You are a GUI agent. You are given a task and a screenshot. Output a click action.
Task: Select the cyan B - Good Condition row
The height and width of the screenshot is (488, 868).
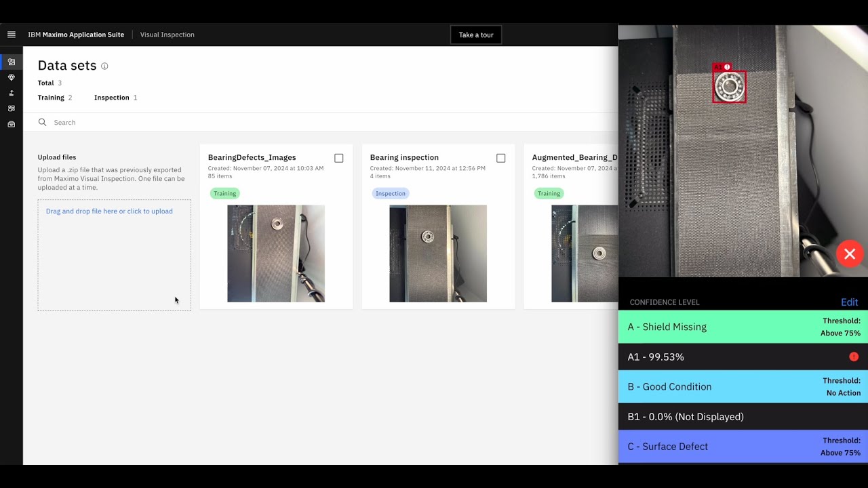[x=743, y=386]
